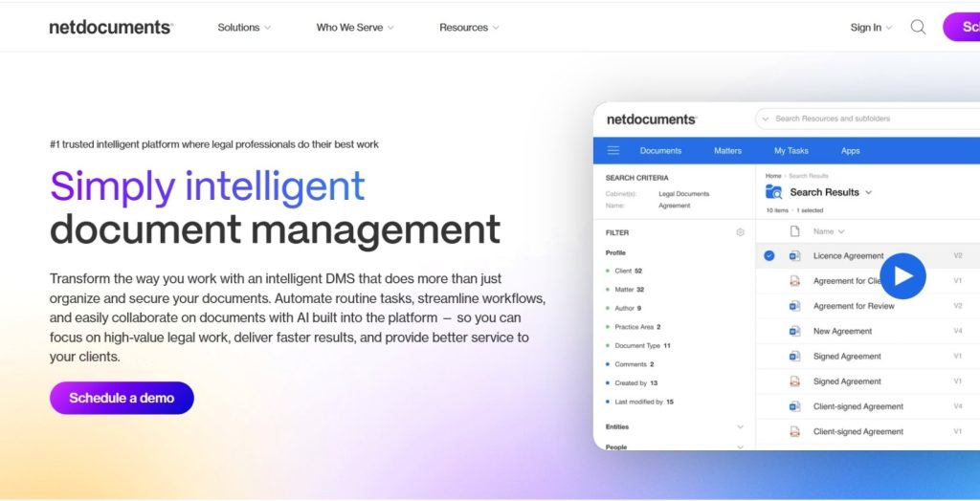
Task: Click the search magnifier icon in header
Action: tap(918, 28)
